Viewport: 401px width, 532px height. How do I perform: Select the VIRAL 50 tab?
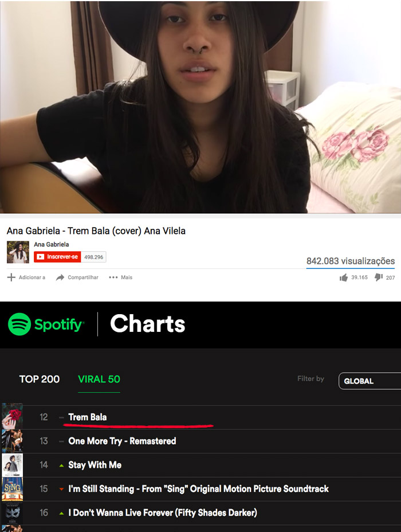(99, 379)
